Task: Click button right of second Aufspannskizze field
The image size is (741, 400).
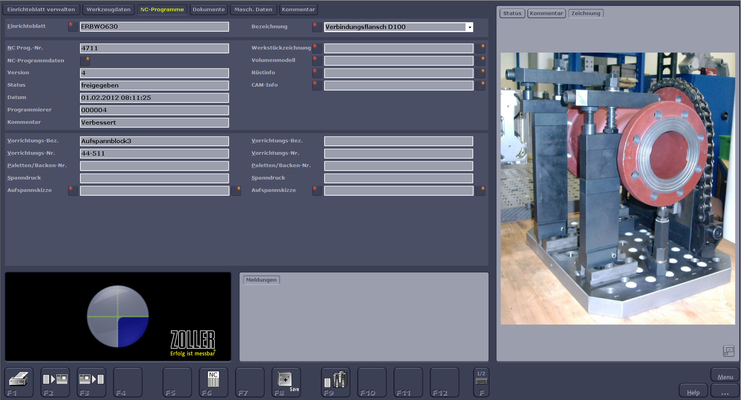Action: click(480, 191)
